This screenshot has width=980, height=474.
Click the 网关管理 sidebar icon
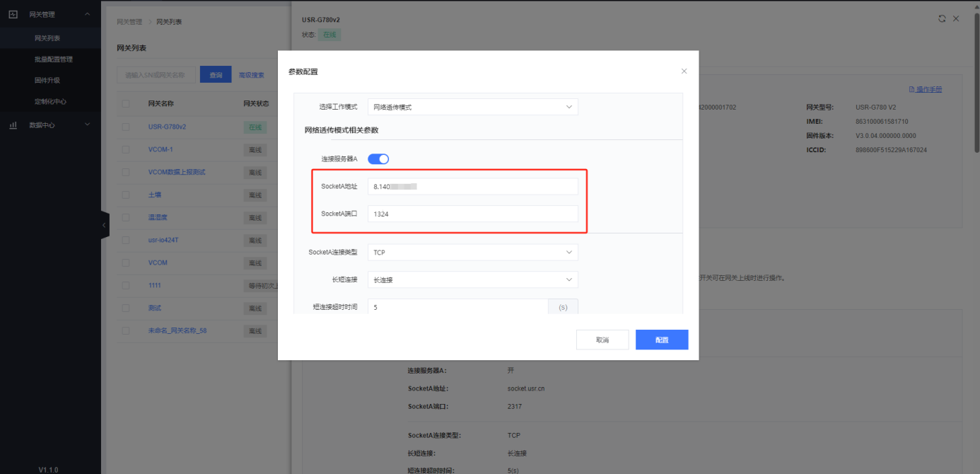click(x=13, y=14)
